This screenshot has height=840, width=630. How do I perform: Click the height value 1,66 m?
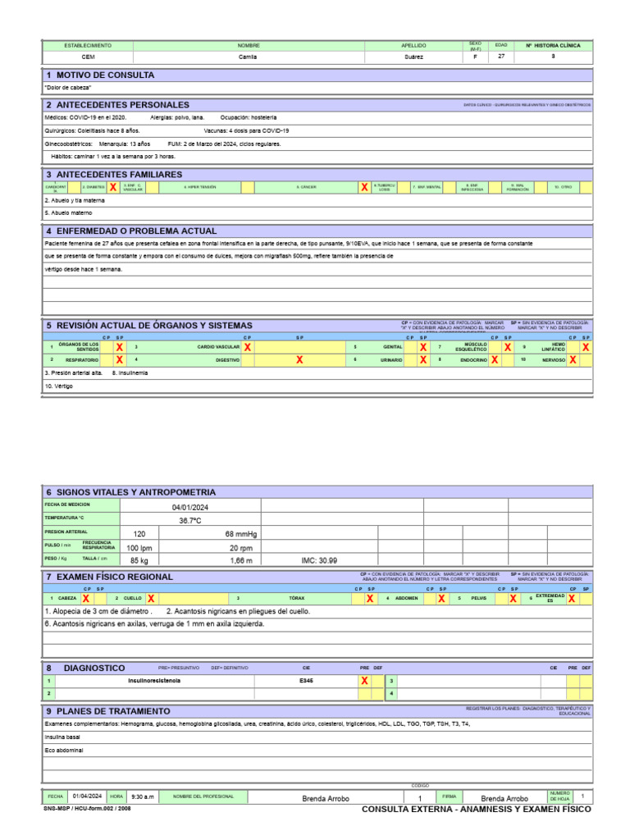[241, 560]
